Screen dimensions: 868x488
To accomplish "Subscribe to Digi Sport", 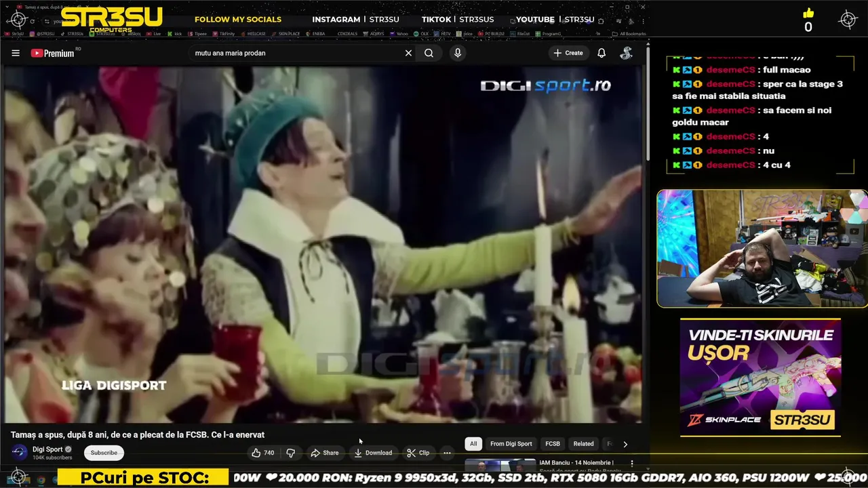I will [x=104, y=453].
